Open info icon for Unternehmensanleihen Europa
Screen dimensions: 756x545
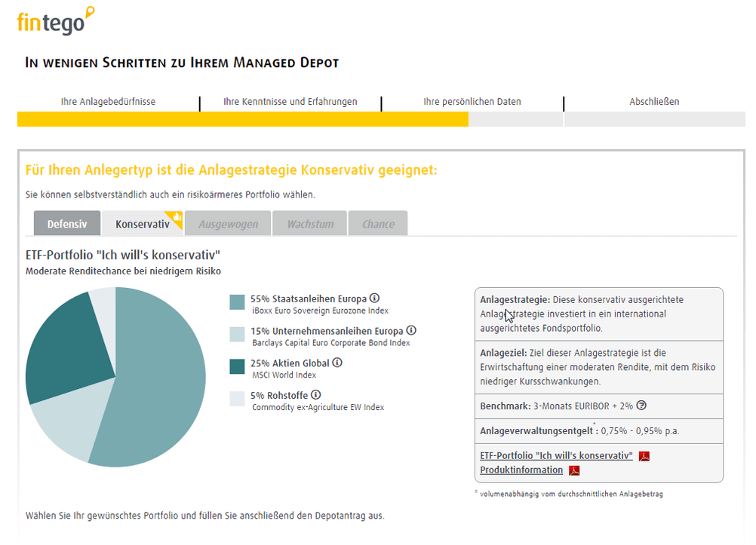pyautogui.click(x=410, y=331)
